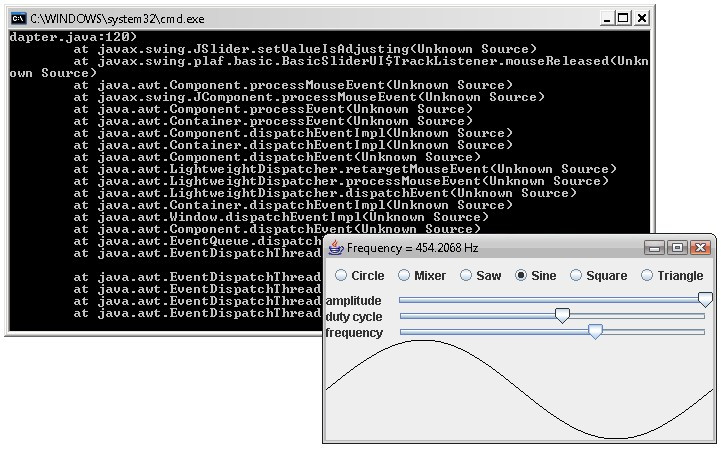Minimize the cmd.exe window
721x452 pixels.
pos(607,18)
